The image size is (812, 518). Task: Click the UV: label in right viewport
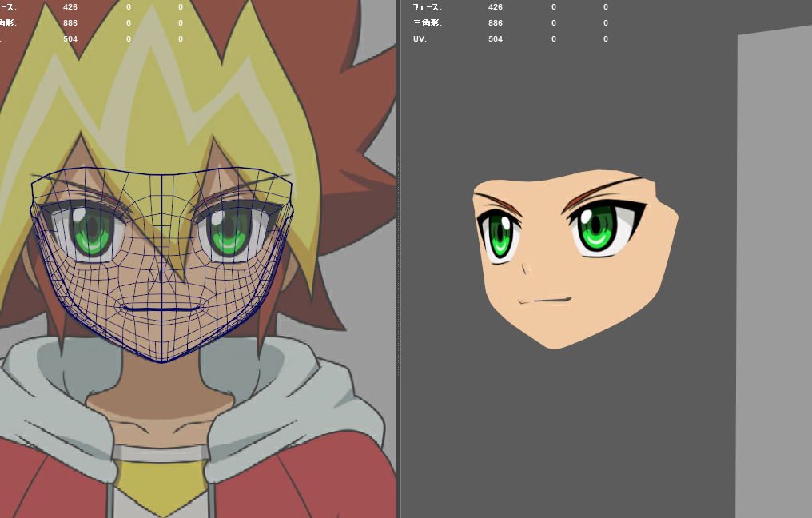pyautogui.click(x=420, y=39)
